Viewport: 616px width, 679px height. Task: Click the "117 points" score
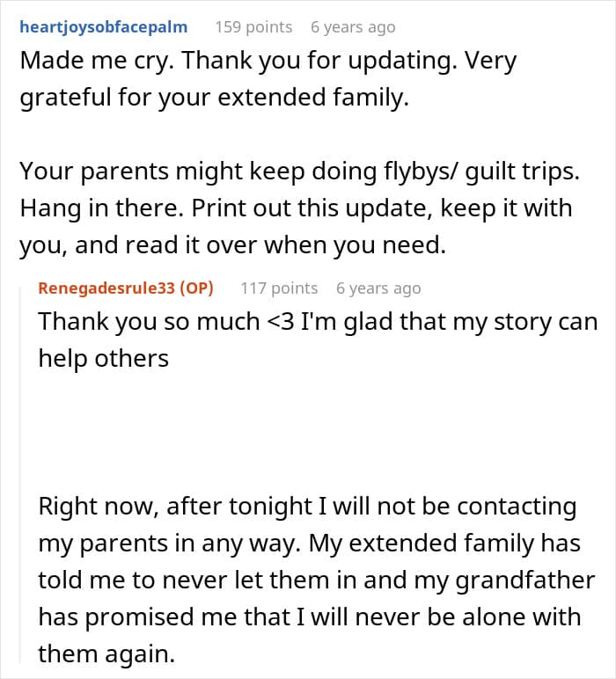(x=279, y=288)
